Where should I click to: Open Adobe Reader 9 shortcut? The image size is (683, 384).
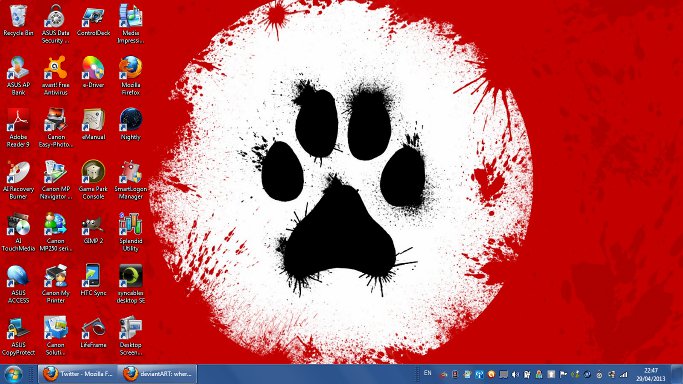pyautogui.click(x=18, y=128)
